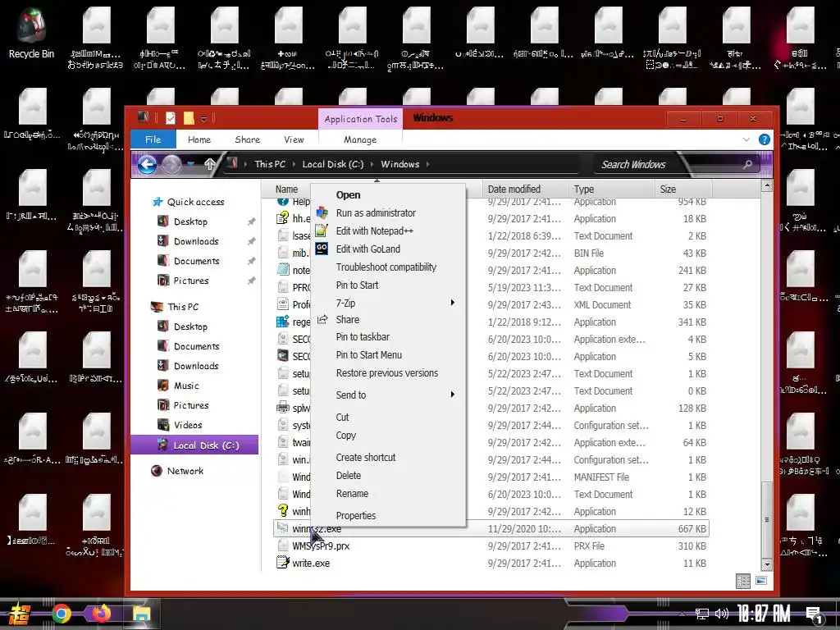This screenshot has height=630, width=840.
Task: Click the clock showing 10:07 AM
Action: [764, 614]
